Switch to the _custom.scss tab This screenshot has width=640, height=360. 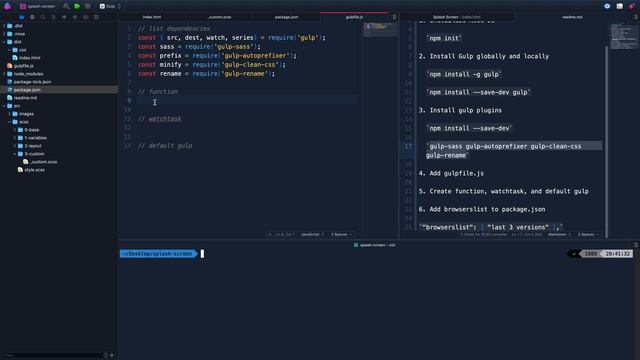pos(220,17)
